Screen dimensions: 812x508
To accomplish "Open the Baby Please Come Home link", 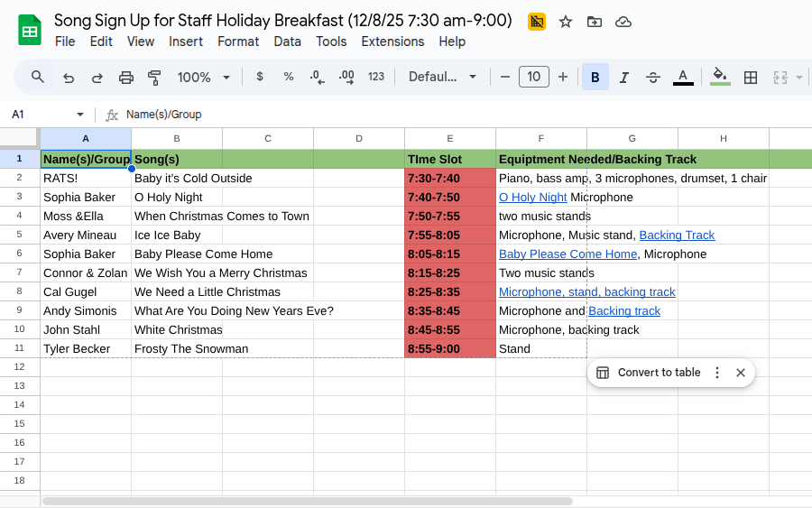I will click(567, 254).
